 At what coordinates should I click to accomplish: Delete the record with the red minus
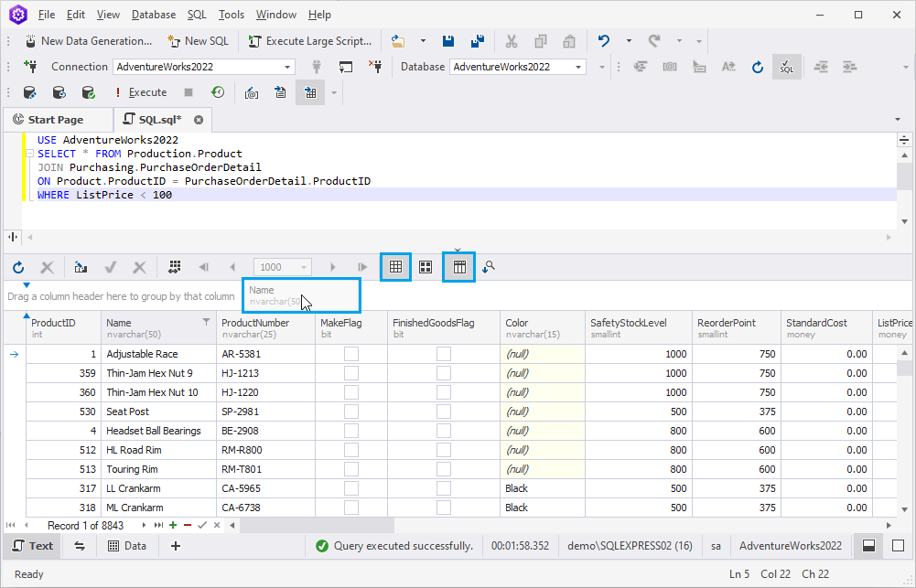point(188,525)
